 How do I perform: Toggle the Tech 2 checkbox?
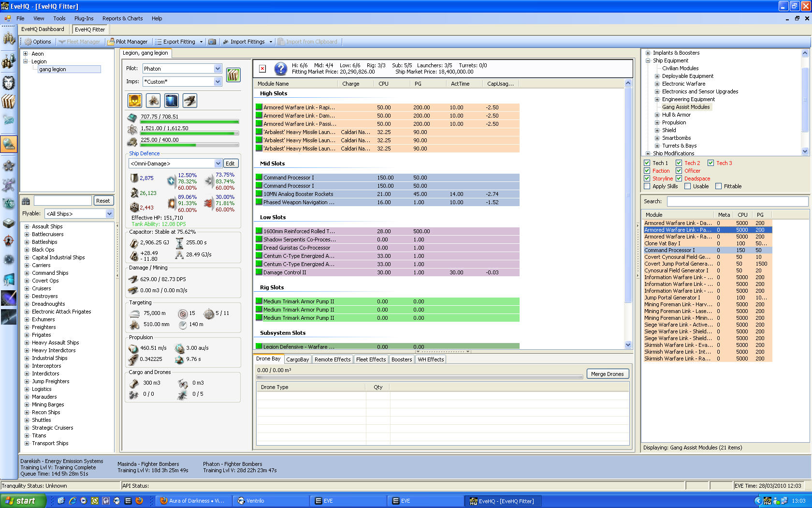pyautogui.click(x=679, y=163)
